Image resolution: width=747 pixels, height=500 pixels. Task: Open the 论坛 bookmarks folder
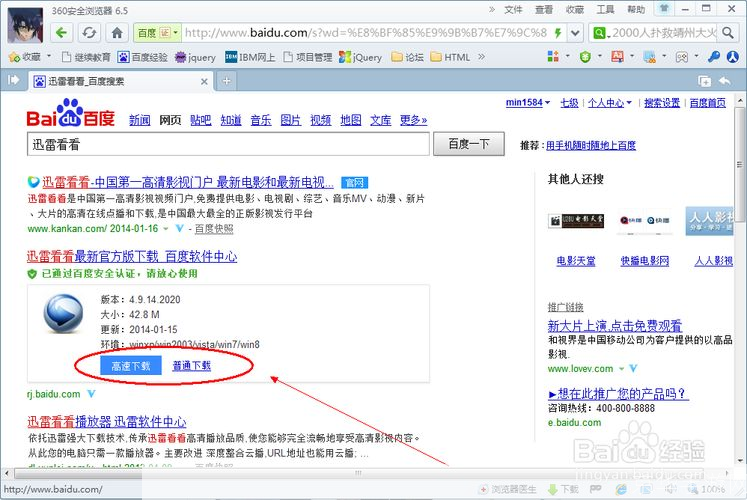(x=408, y=57)
